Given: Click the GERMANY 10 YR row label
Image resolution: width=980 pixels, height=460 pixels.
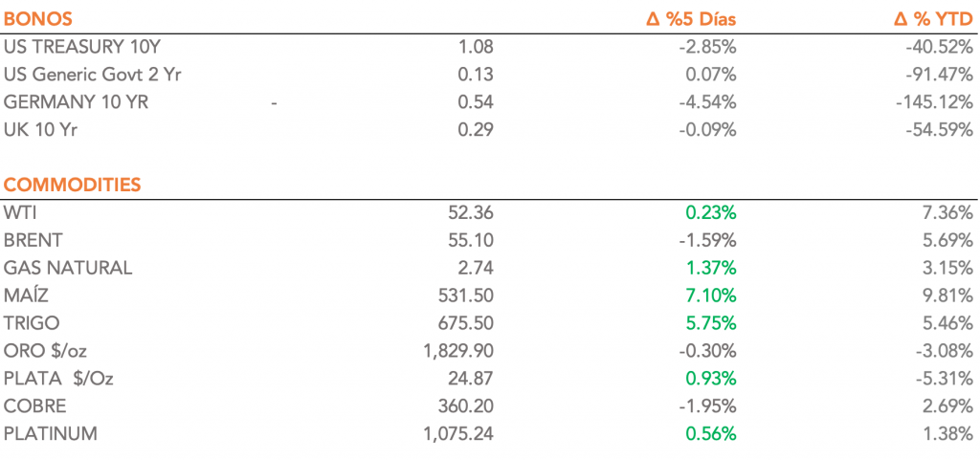Looking at the screenshot, I should [x=76, y=101].
